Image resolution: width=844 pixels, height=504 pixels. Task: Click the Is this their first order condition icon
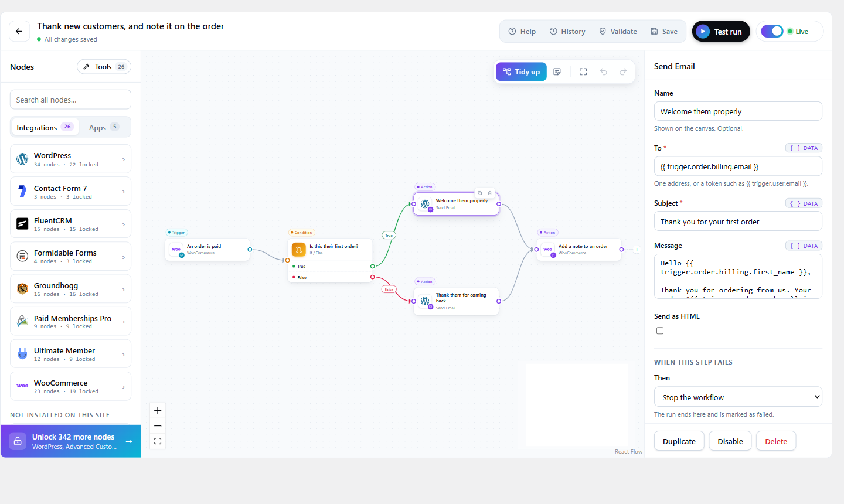(x=299, y=250)
